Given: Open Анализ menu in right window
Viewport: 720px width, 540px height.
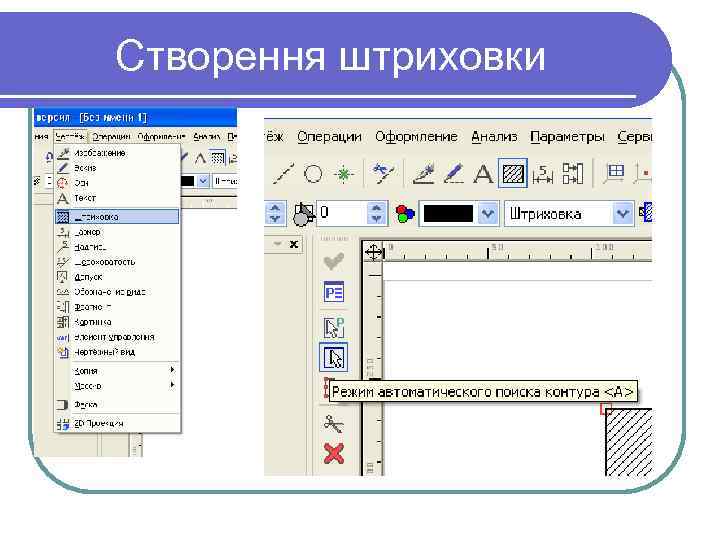Looking at the screenshot, I should 494,137.
